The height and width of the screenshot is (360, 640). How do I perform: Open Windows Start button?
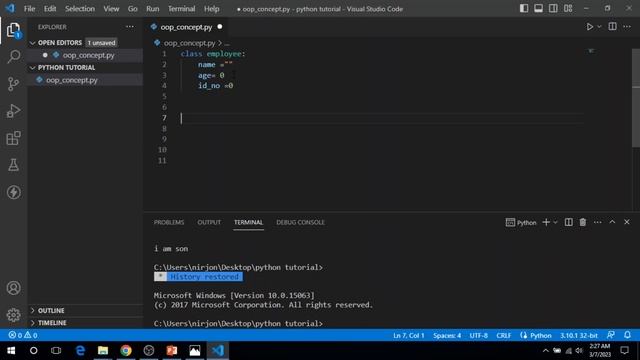tap(11, 350)
